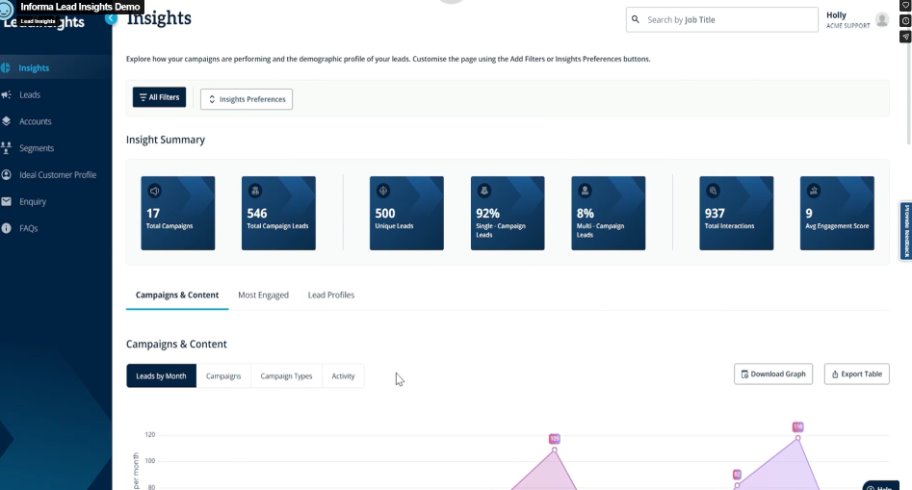Click the clock icon at top right
The width and height of the screenshot is (912, 490).
[x=905, y=21]
